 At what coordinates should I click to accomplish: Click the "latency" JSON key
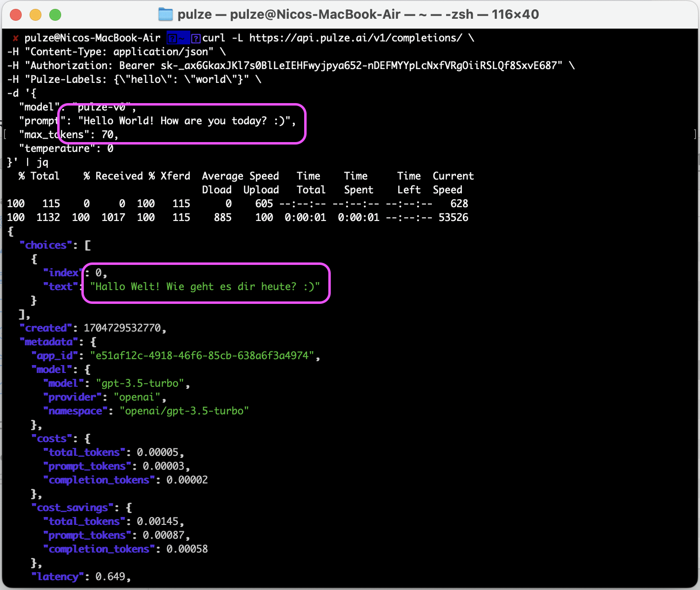coord(57,577)
